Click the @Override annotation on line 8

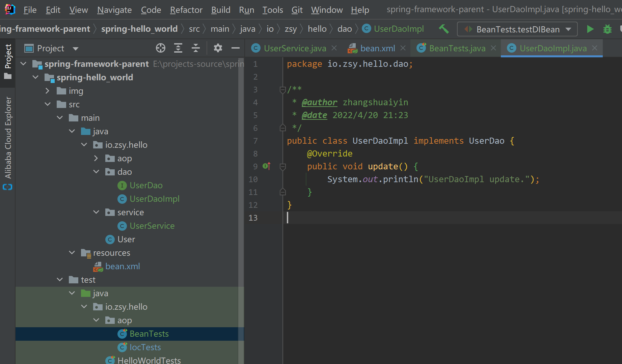(330, 153)
